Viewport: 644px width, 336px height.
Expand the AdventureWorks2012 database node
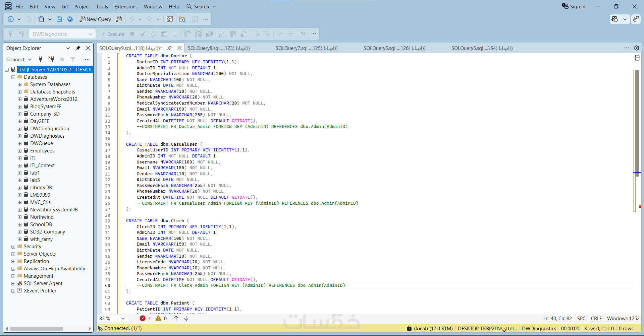[x=19, y=99]
